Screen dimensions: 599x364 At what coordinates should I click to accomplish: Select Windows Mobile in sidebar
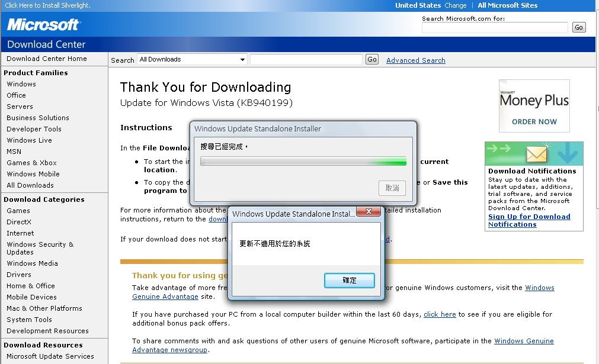tap(33, 174)
